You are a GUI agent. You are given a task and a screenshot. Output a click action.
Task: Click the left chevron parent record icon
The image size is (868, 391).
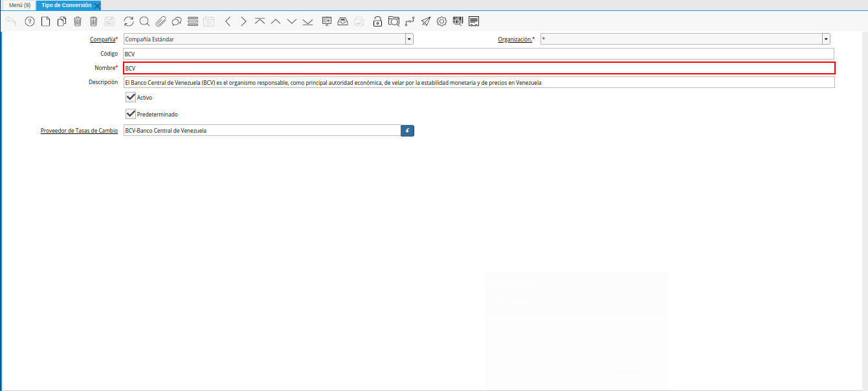[228, 21]
